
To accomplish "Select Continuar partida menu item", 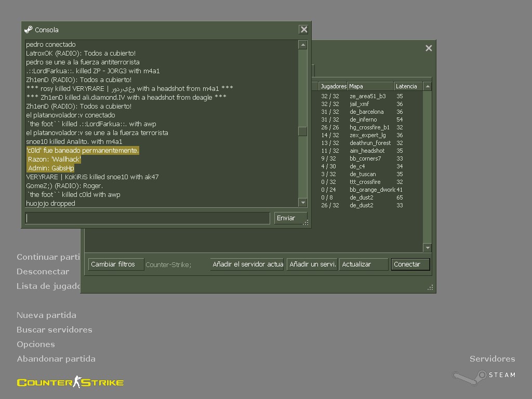I will (48, 257).
